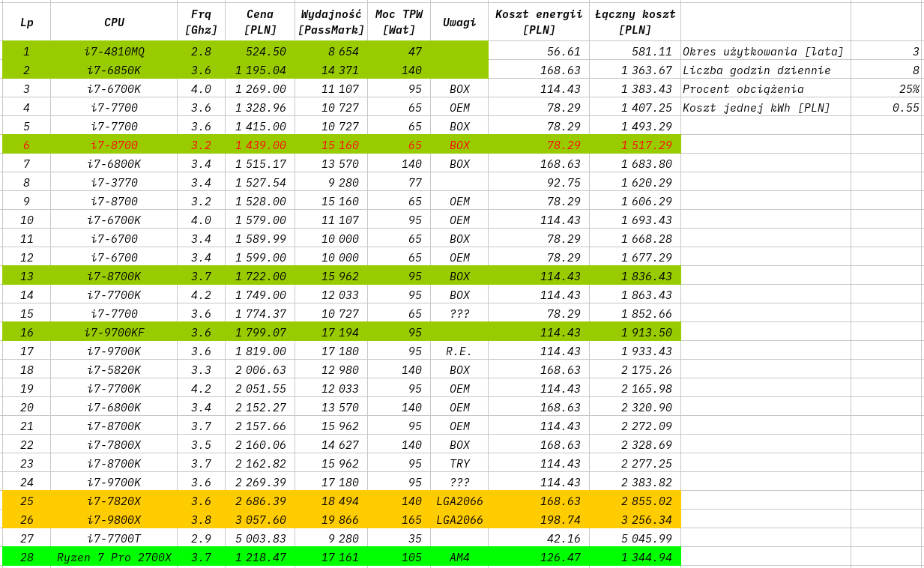Click the Koszt energii [PLN] header

coord(538,21)
